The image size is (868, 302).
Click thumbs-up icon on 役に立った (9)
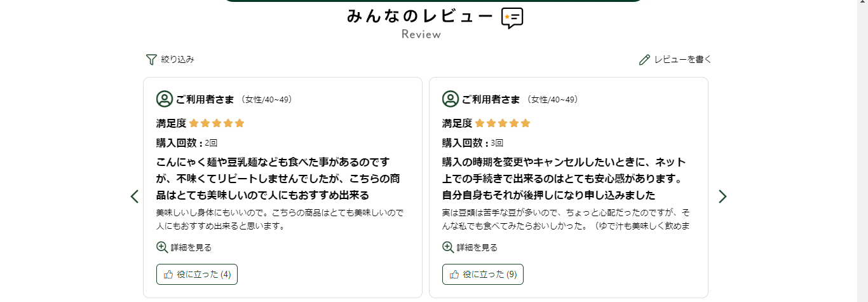coord(454,275)
